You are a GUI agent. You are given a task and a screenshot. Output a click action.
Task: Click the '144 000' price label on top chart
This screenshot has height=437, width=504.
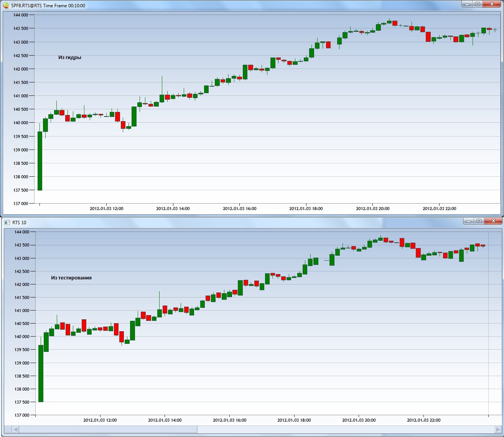[x=21, y=15]
